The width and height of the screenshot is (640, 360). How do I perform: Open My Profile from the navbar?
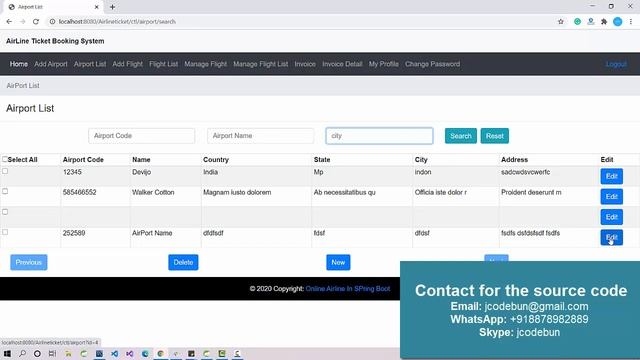pos(383,64)
